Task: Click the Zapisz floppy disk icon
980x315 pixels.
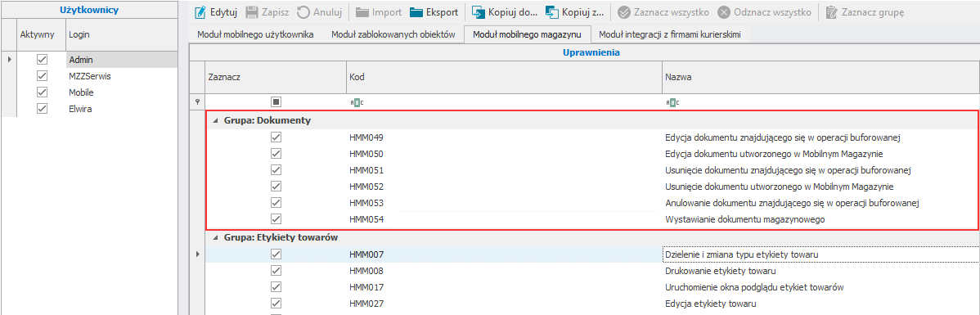Action: coord(252,12)
